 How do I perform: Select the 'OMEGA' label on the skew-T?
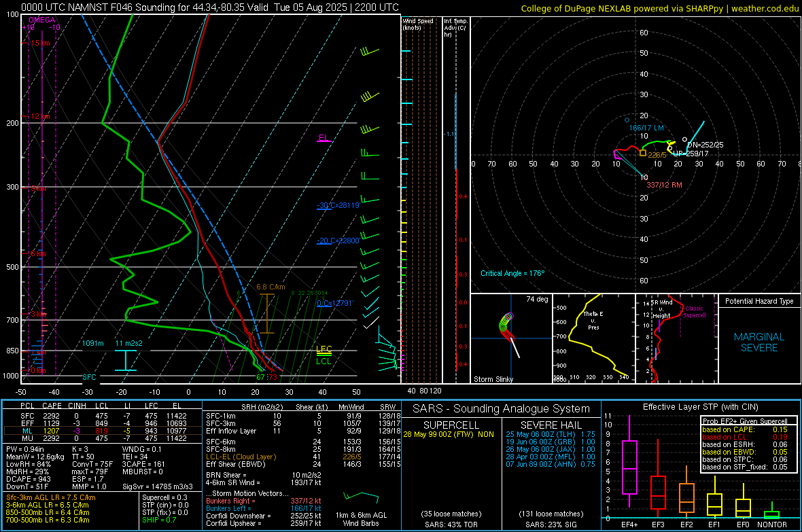point(42,20)
